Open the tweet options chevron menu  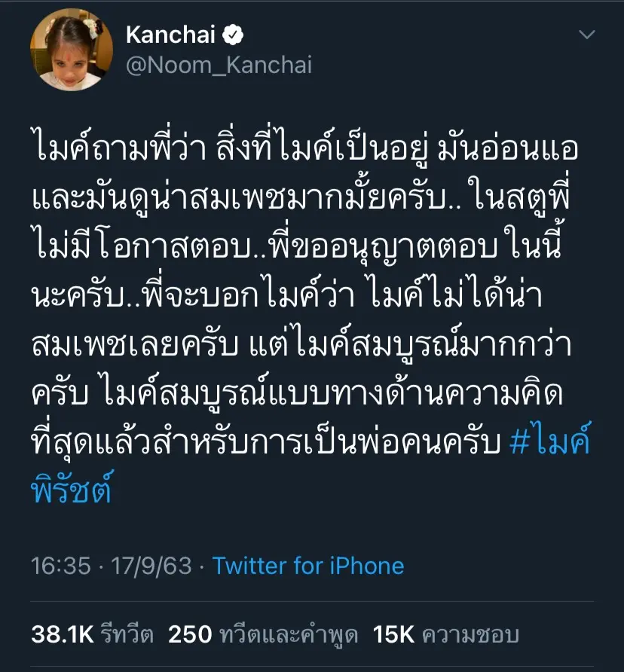coord(586,35)
